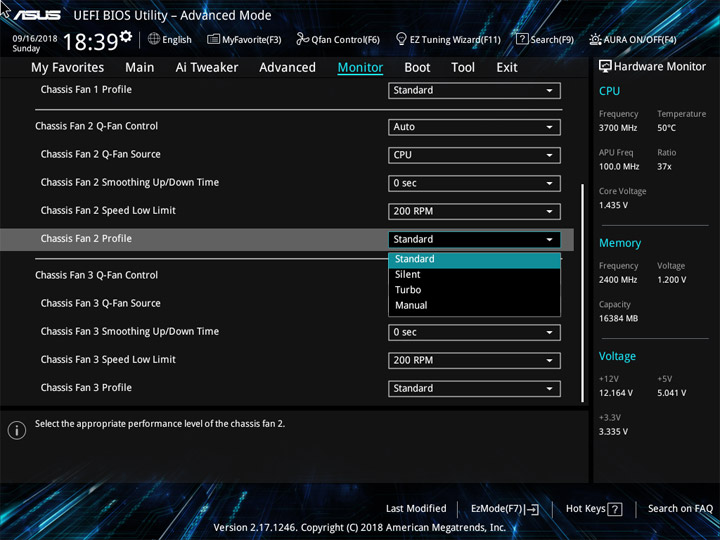The image size is (720, 540).
Task: Click the Version 2.17.1246 copyright text
Action: point(360,528)
